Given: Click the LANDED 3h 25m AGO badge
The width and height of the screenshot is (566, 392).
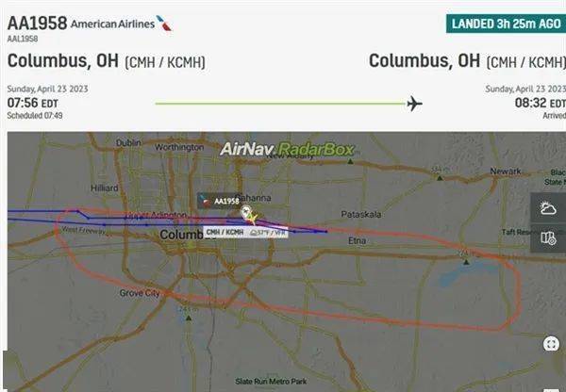Looking at the screenshot, I should 506,24.
